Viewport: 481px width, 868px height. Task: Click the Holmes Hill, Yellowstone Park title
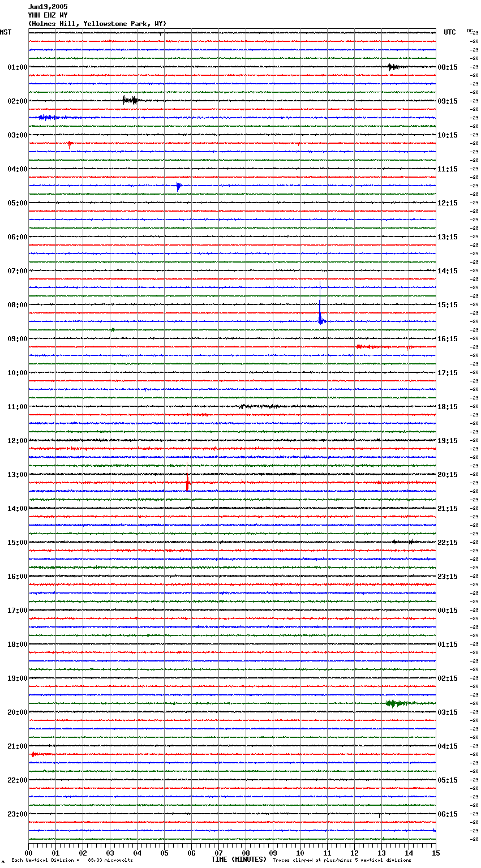coord(97,24)
